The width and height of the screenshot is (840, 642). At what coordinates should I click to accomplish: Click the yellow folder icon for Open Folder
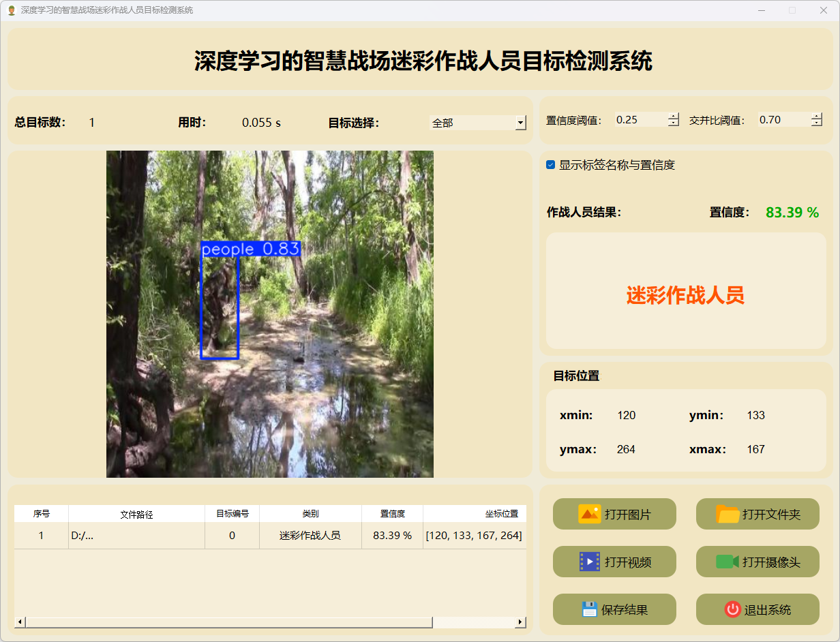[x=727, y=514]
